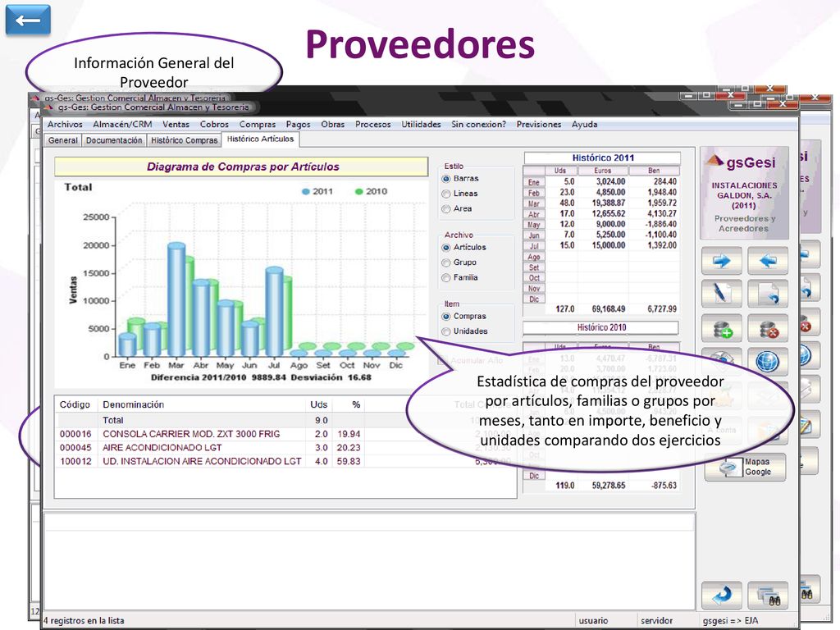Image resolution: width=840 pixels, height=630 pixels.
Task: Click the document with undo arrow icon
Action: click(767, 294)
